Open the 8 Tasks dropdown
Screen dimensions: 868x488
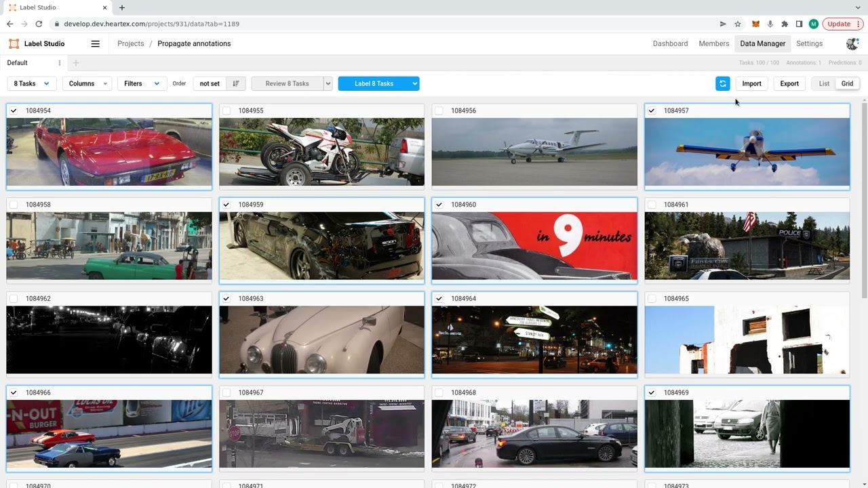pos(31,83)
